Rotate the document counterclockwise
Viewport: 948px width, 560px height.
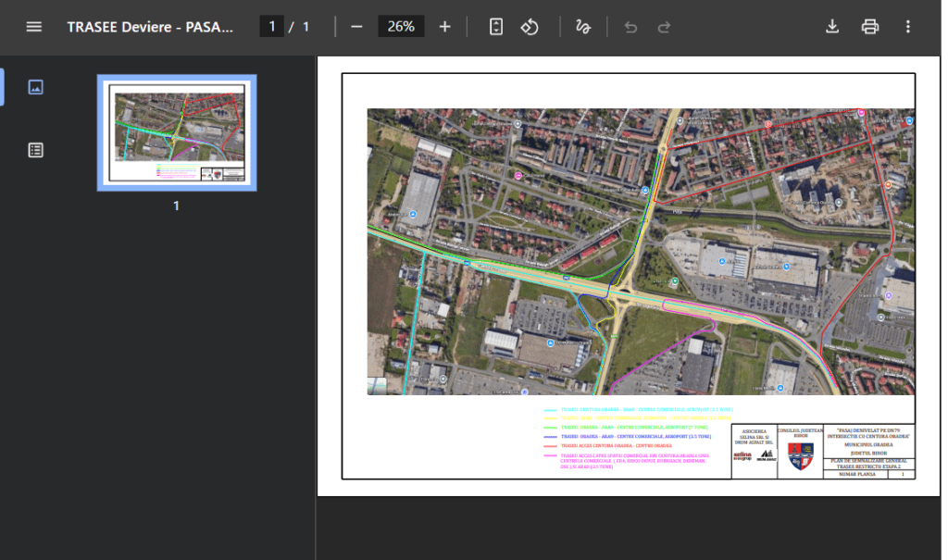click(x=530, y=27)
